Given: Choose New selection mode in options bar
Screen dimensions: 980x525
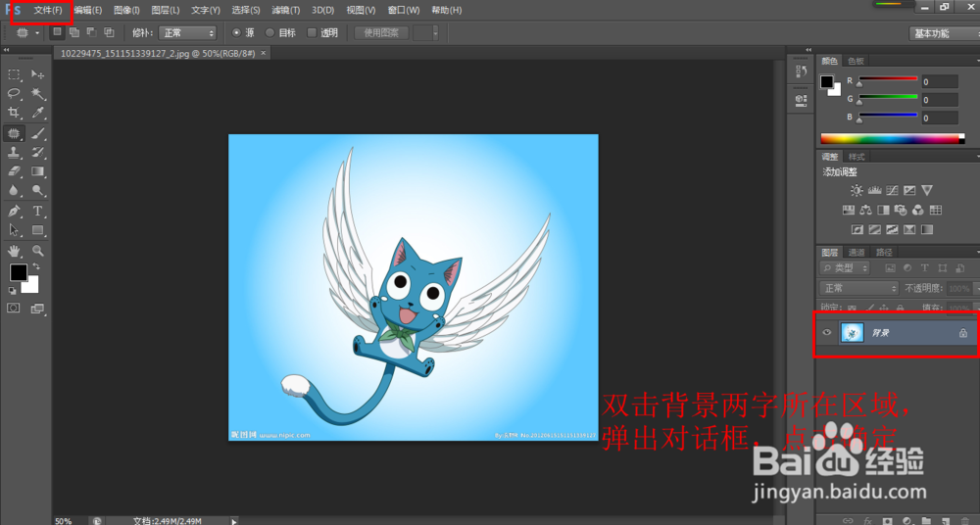Looking at the screenshot, I should pyautogui.click(x=57, y=32).
